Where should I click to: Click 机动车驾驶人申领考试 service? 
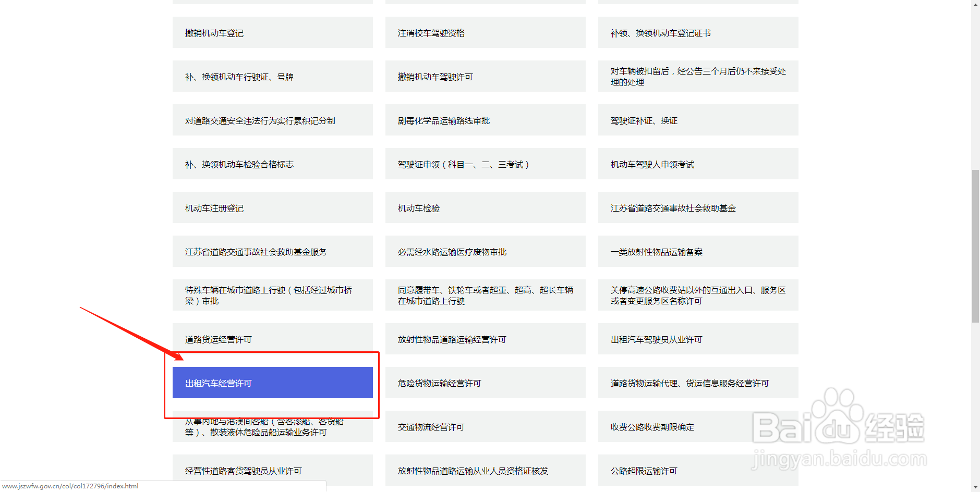click(697, 164)
